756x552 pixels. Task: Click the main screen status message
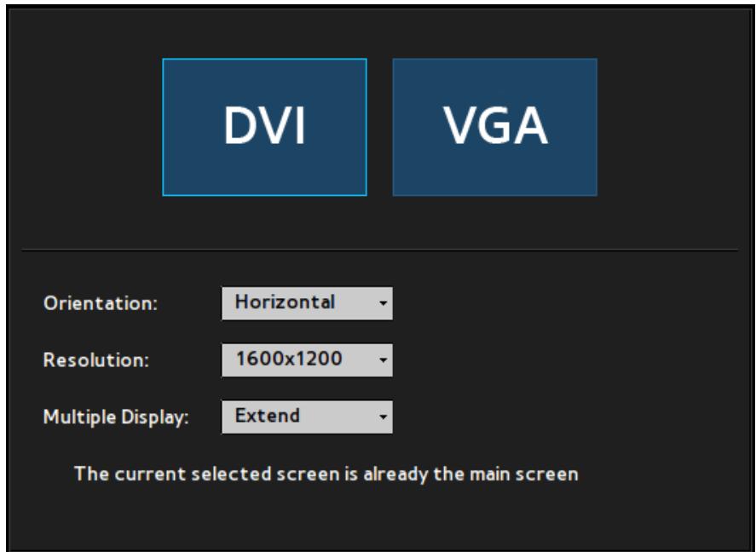[x=326, y=474]
